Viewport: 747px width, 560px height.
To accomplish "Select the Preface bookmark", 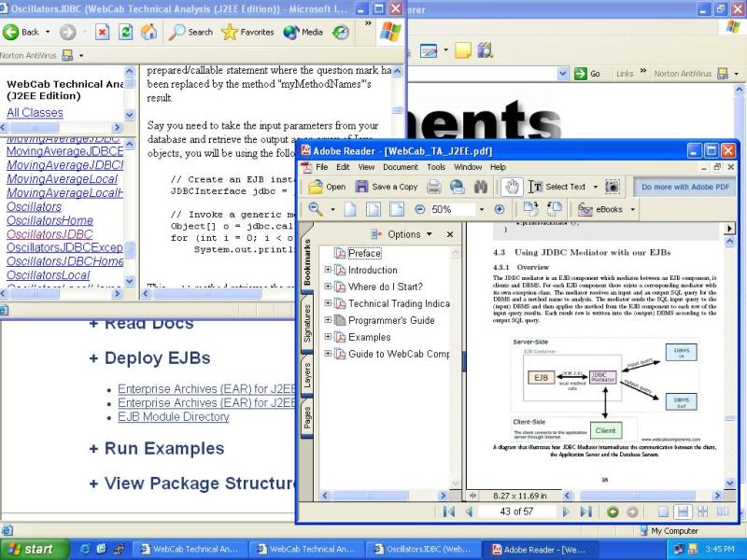I will [364, 253].
